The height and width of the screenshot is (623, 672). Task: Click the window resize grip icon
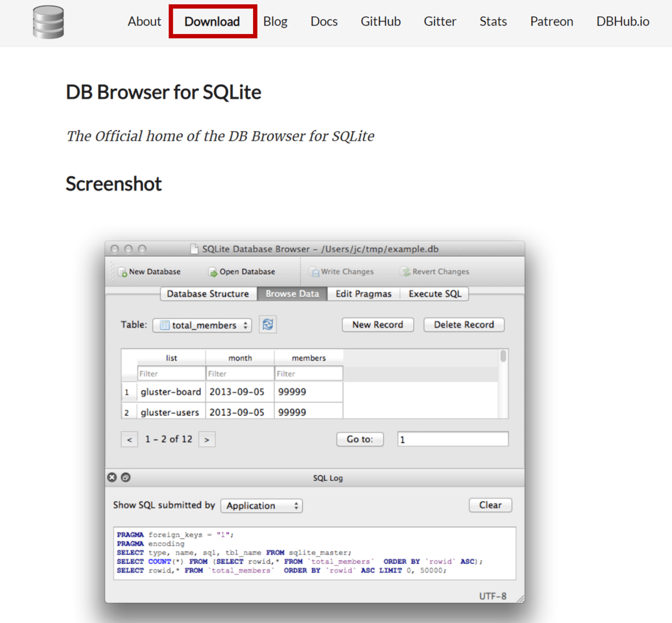[520, 598]
